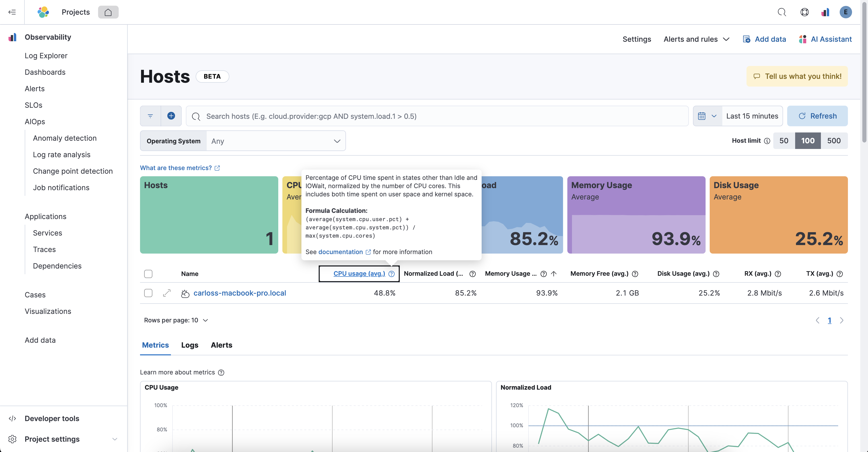Click Host limit info icon
Image resolution: width=868 pixels, height=452 pixels.
point(767,141)
